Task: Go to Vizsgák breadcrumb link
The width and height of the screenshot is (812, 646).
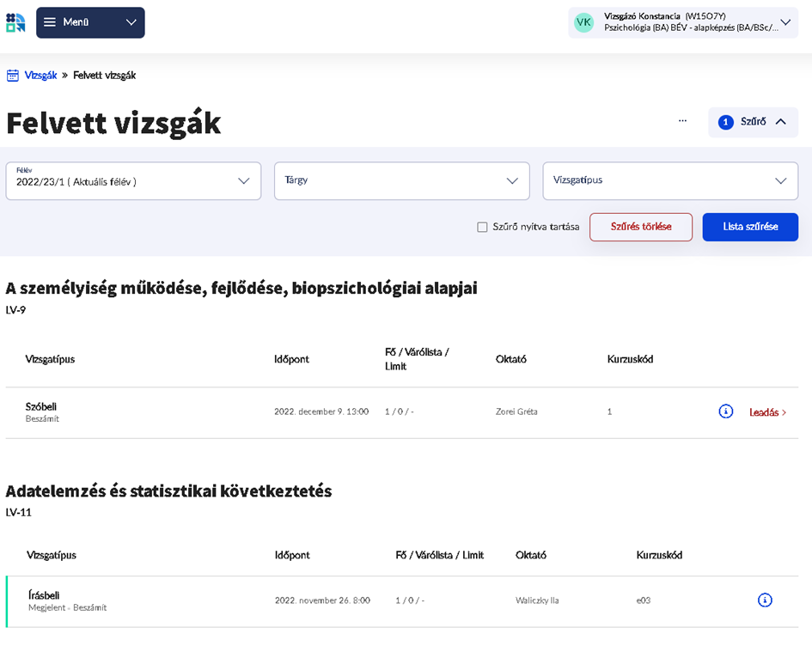Action: coord(40,76)
